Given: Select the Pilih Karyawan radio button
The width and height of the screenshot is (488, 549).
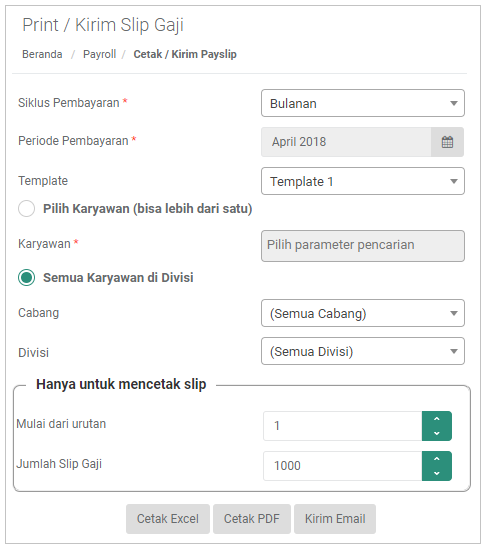Looking at the screenshot, I should pos(26,209).
